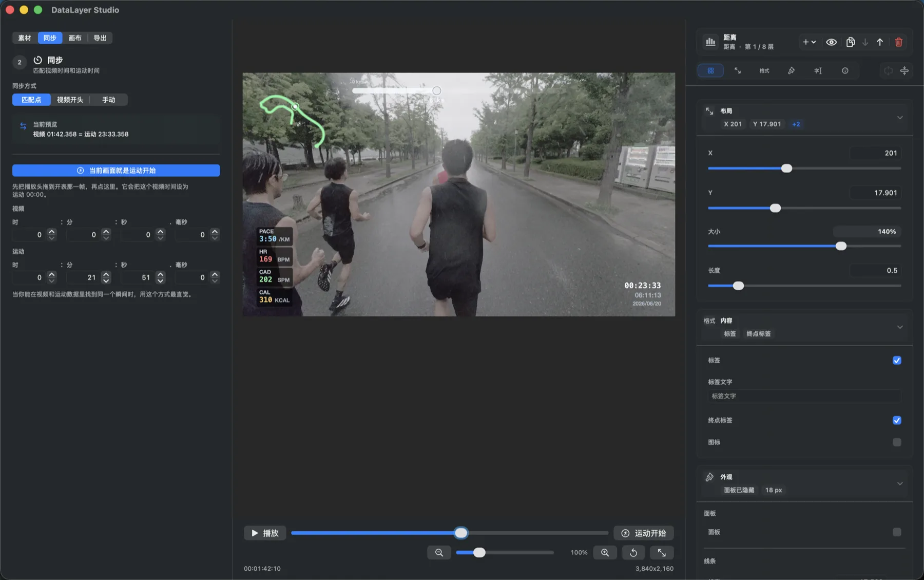The image size is (924, 580).
Task: Delete layer with red trash icon
Action: [x=899, y=42]
